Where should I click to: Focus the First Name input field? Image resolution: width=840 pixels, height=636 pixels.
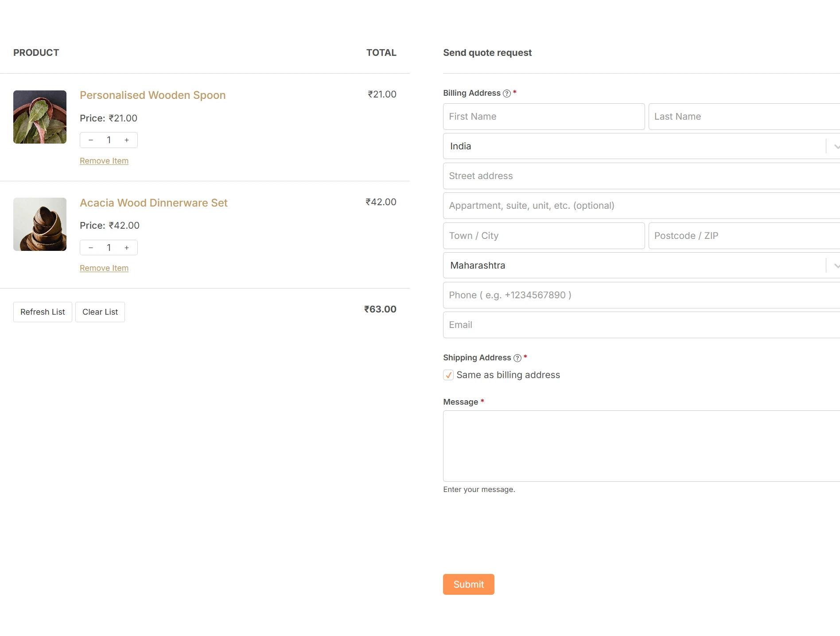[544, 117]
